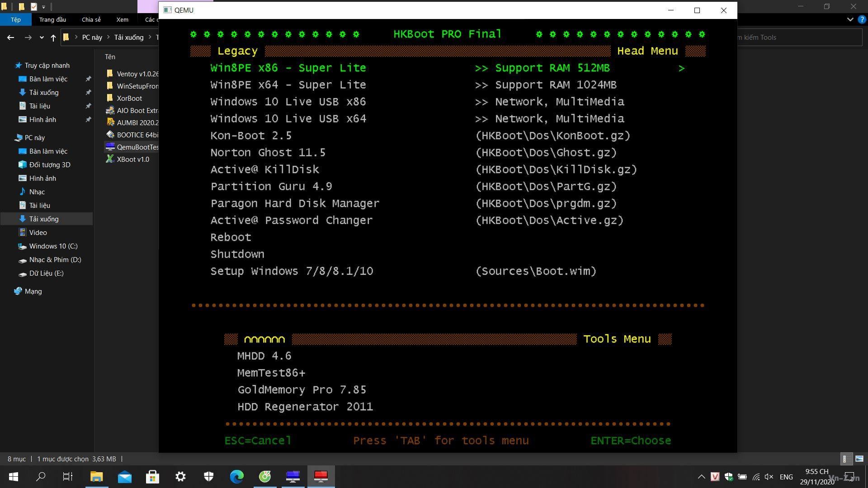The image size is (868, 488).
Task: Select Partition Guru 4.9 entry
Action: point(271,187)
